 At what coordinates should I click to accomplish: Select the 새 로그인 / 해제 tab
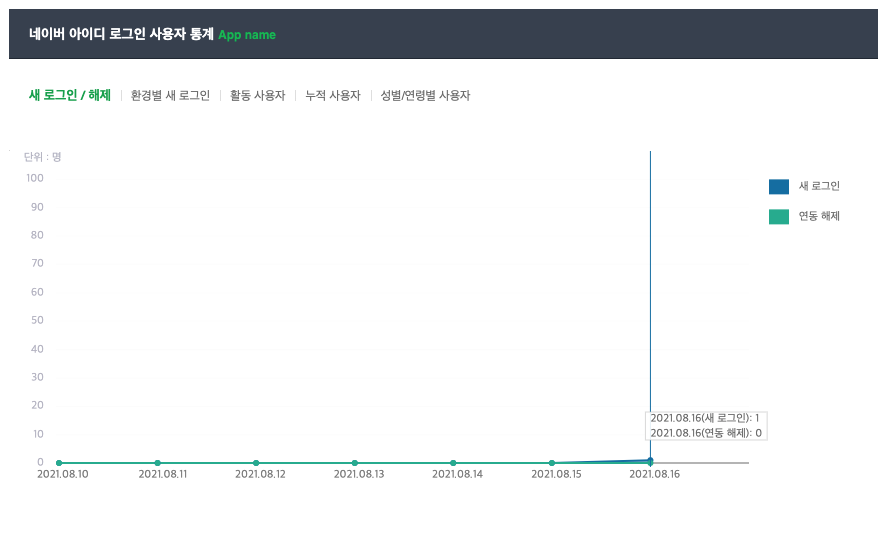coord(70,95)
